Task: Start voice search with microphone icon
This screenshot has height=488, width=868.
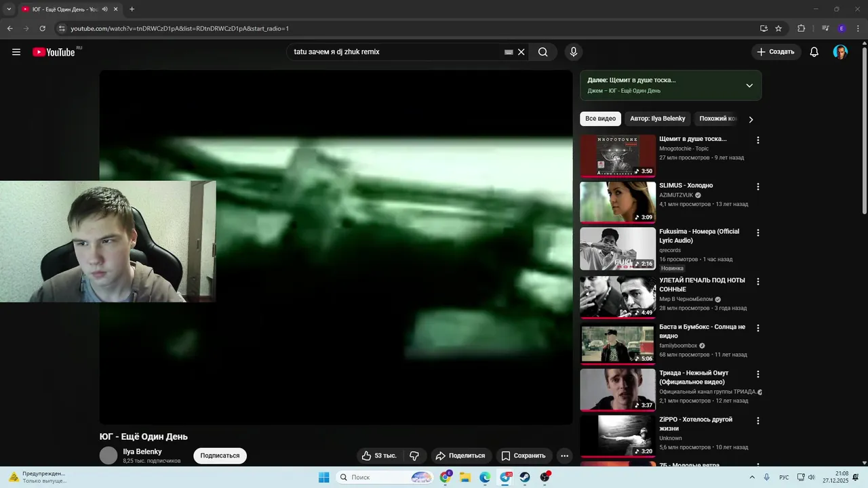Action: click(574, 52)
